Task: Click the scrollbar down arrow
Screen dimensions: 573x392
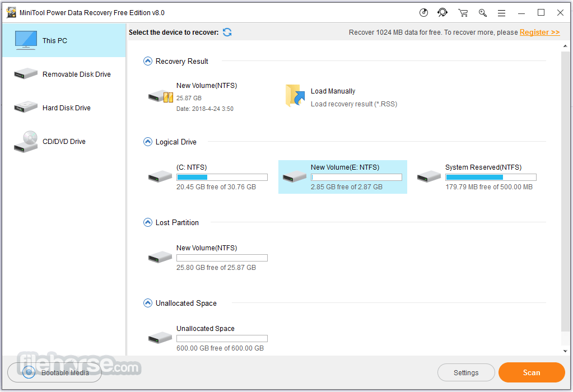Action: point(565,351)
